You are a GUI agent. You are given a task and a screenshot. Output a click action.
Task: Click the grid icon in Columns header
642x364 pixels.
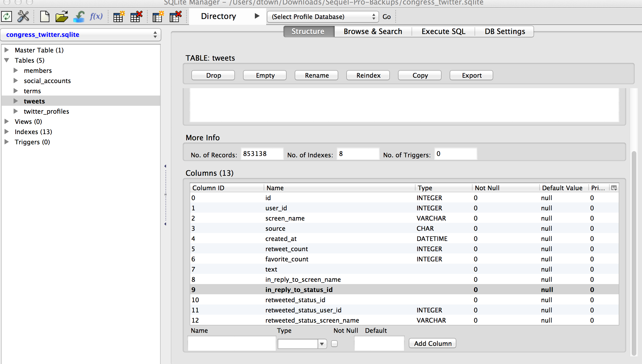(614, 187)
